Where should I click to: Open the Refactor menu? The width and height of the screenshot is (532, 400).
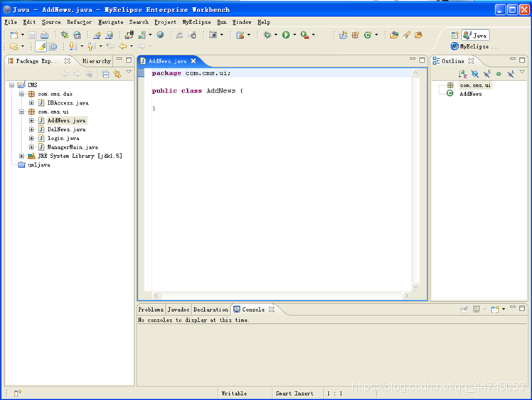pyautogui.click(x=79, y=22)
